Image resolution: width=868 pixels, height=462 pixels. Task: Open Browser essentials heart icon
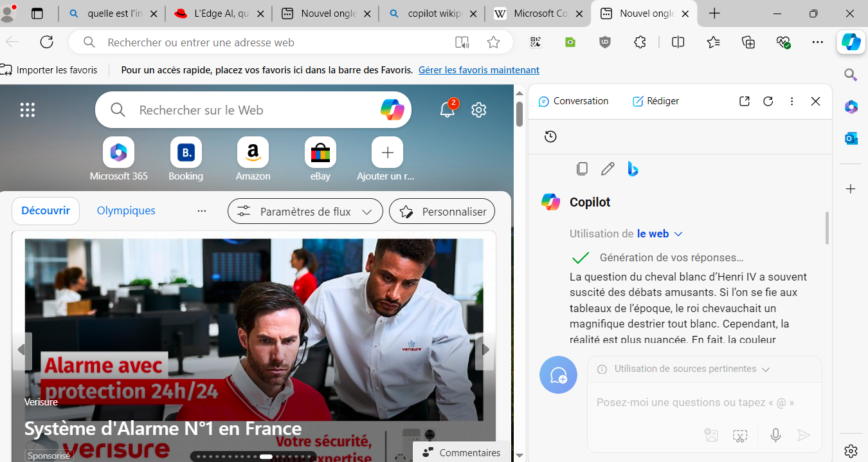click(782, 42)
